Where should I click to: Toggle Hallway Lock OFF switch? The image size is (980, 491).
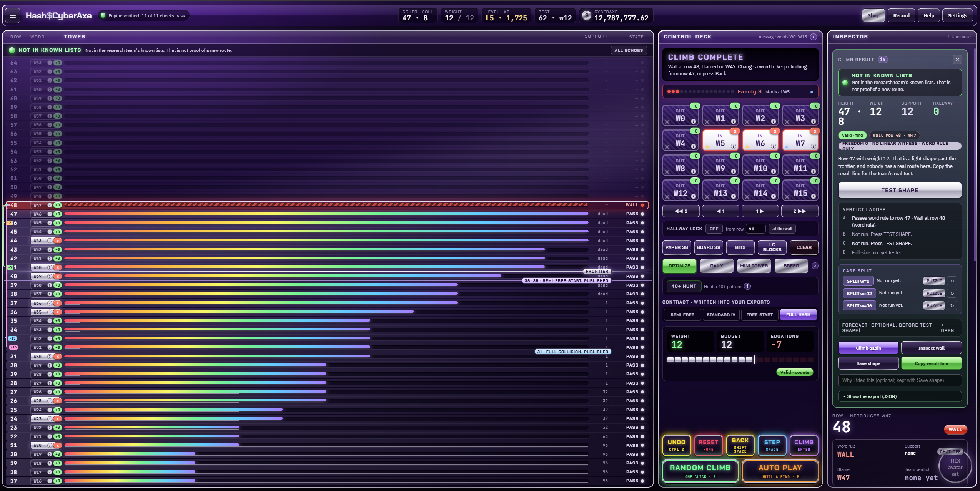click(714, 229)
